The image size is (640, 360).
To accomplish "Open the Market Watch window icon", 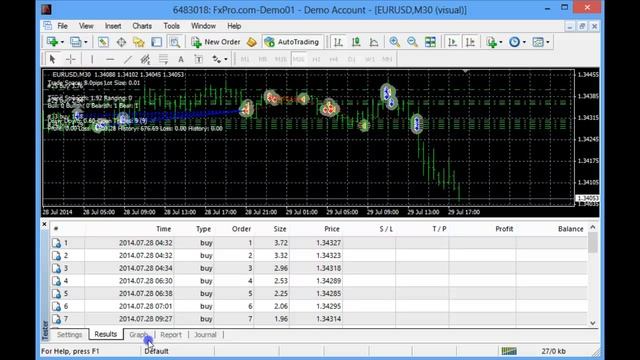I will (x=103, y=42).
